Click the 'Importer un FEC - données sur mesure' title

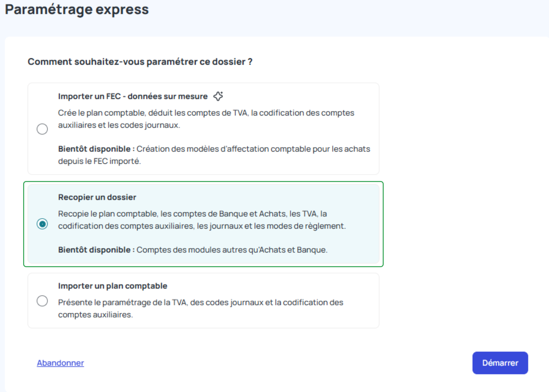133,96
